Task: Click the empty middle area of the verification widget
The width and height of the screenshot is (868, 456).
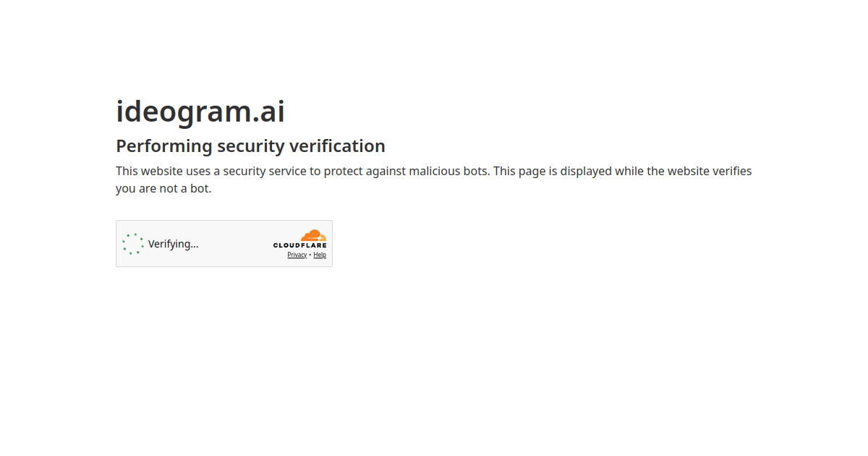Action: [235, 244]
